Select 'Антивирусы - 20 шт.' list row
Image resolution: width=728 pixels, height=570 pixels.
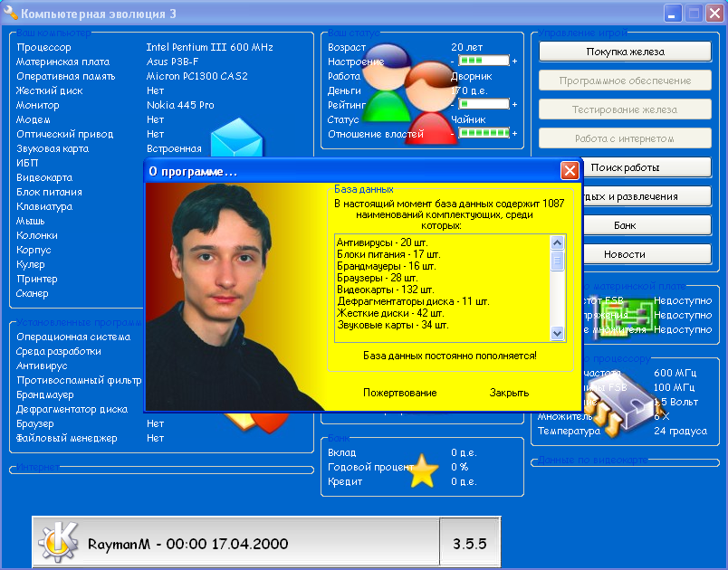pos(442,242)
